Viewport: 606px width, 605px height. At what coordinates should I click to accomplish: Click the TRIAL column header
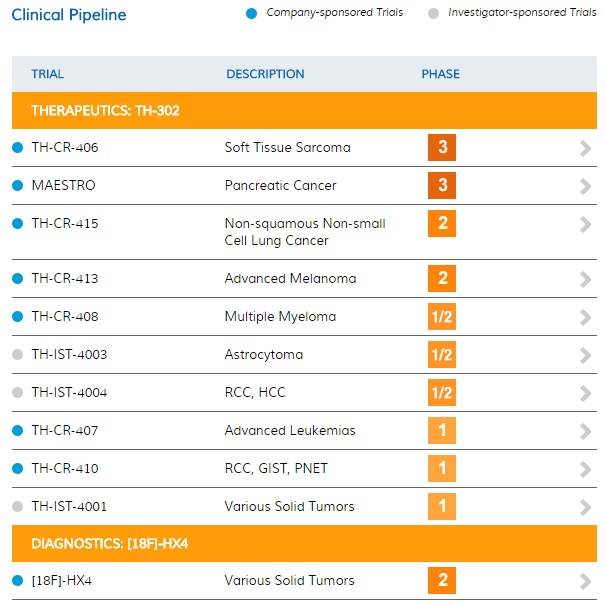(x=48, y=74)
